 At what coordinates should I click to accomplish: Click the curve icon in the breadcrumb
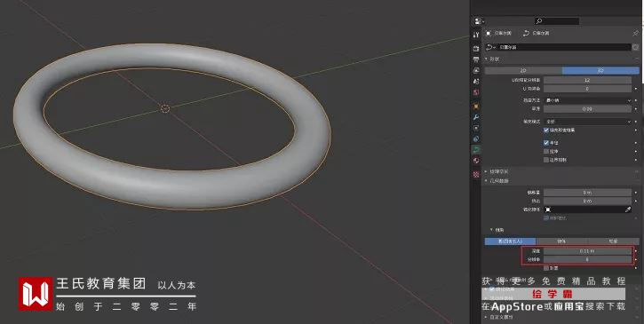pyautogui.click(x=526, y=33)
